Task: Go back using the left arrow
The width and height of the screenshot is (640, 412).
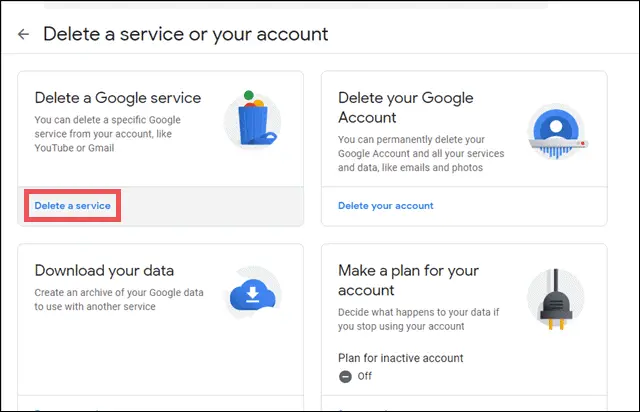Action: pyautogui.click(x=24, y=34)
